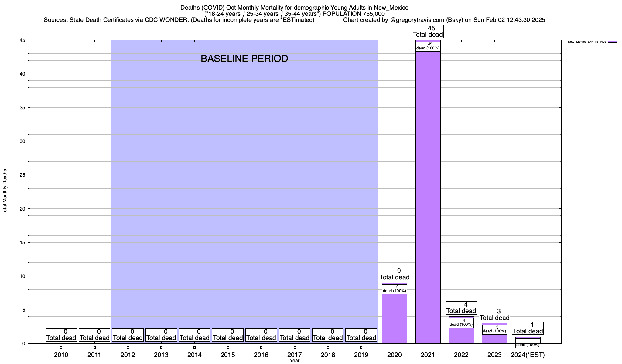The height and width of the screenshot is (364, 622).
Task: Click the '45 Total dead' label box
Action: 428,32
